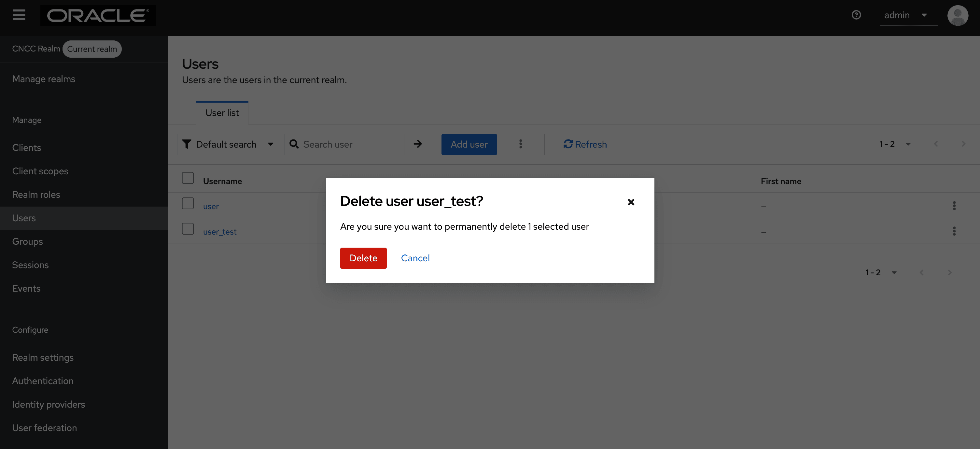Focus the Search user input field
Viewport: 980px width, 449px height.
click(x=353, y=144)
